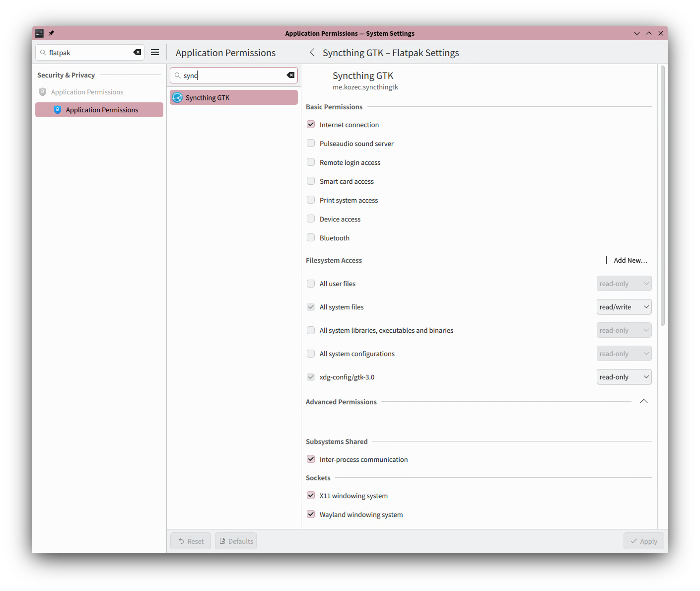
Task: Open the window menu icon in title bar
Action: coord(39,33)
